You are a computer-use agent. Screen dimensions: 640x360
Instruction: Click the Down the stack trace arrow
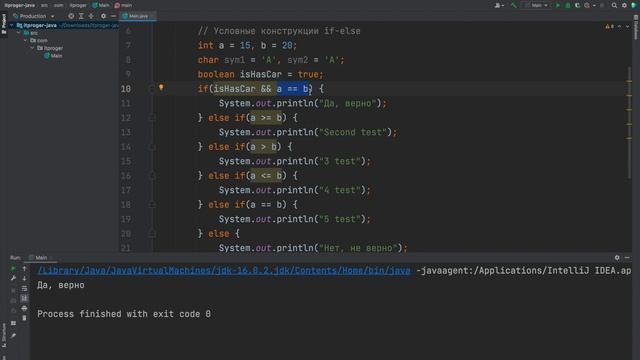(24, 278)
